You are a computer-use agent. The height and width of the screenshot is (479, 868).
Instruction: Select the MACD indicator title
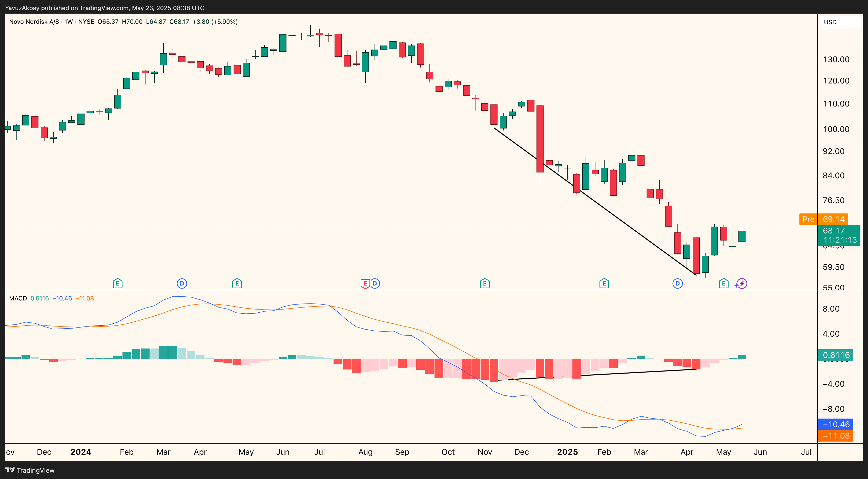tap(17, 298)
